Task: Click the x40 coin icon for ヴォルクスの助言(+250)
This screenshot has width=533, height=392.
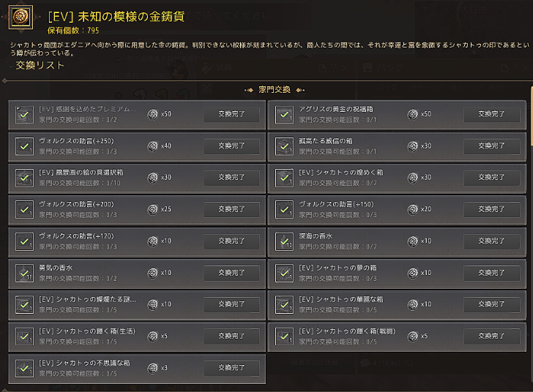Action: click(x=153, y=146)
